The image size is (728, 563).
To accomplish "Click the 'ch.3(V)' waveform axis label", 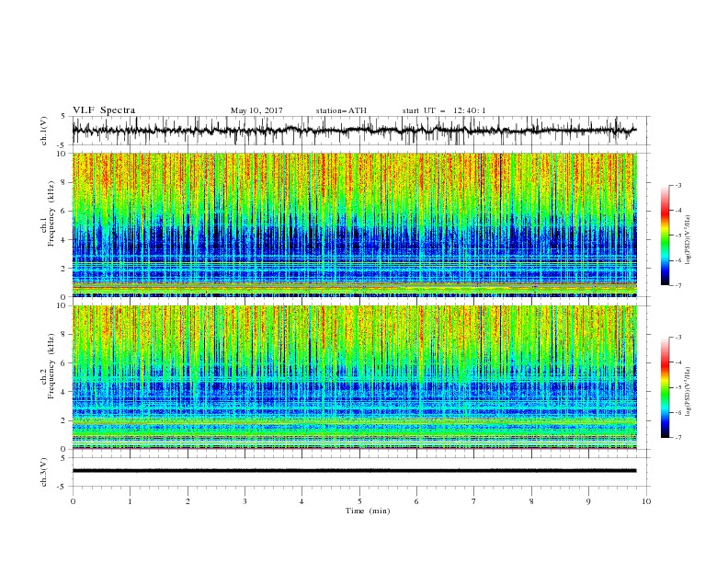I will (x=44, y=472).
